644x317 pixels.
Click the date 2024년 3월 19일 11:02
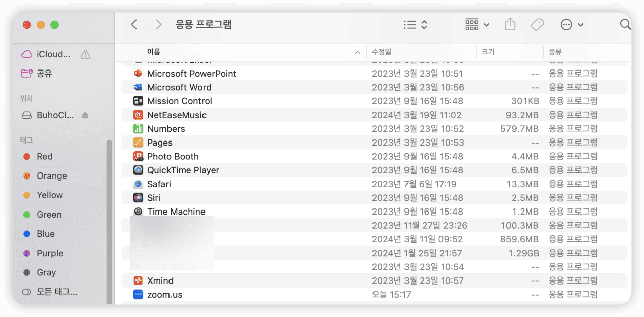[x=417, y=115]
